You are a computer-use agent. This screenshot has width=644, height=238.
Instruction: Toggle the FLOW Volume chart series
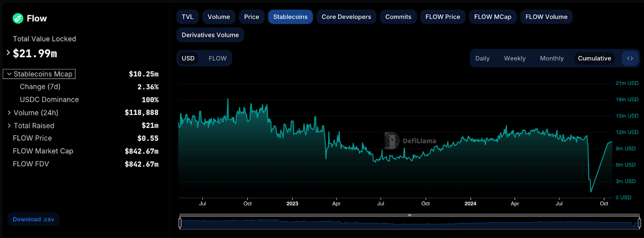point(546,17)
